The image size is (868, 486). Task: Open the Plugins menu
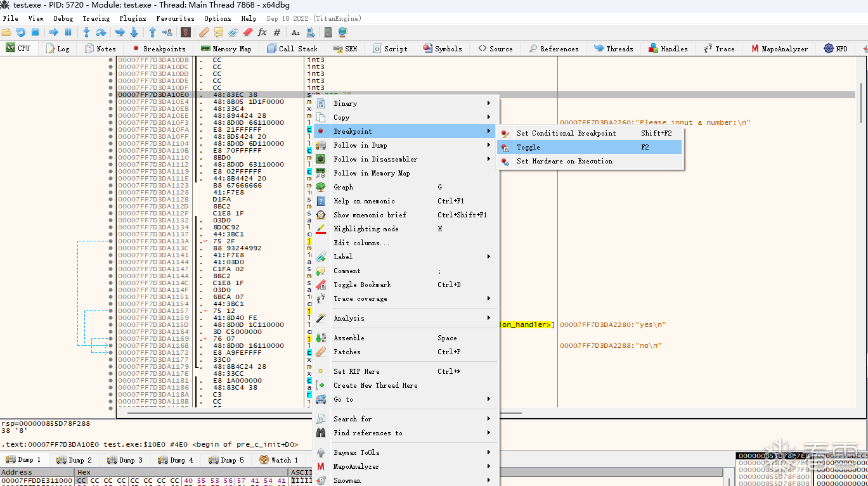point(133,18)
